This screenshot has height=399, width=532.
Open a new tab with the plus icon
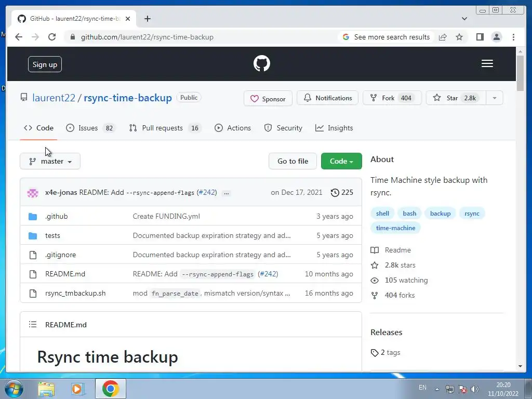pyautogui.click(x=147, y=19)
